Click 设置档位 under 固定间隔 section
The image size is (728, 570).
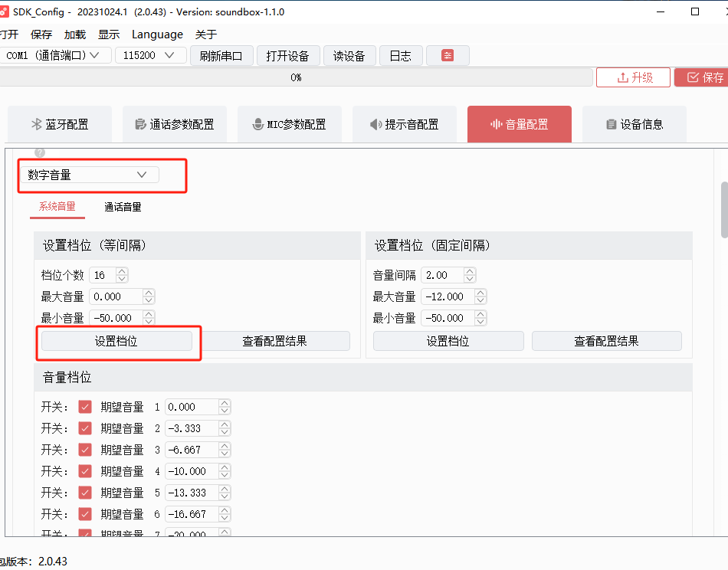pos(448,341)
